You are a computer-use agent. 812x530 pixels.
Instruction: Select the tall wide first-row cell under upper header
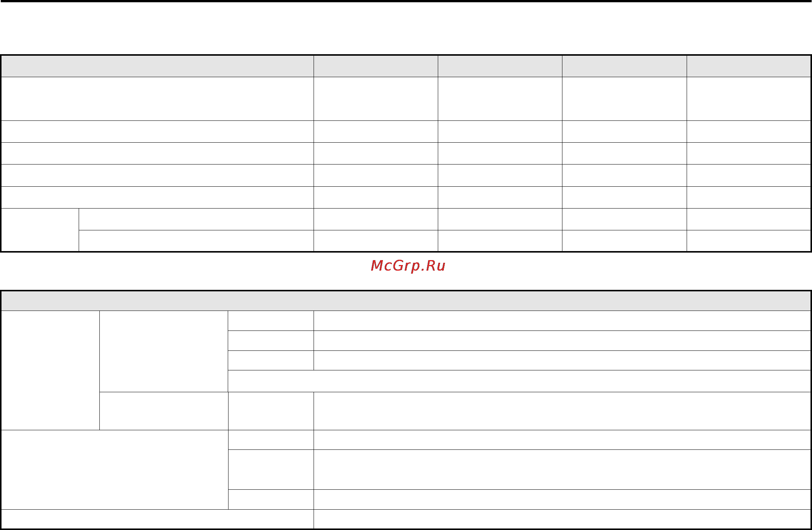point(157,99)
